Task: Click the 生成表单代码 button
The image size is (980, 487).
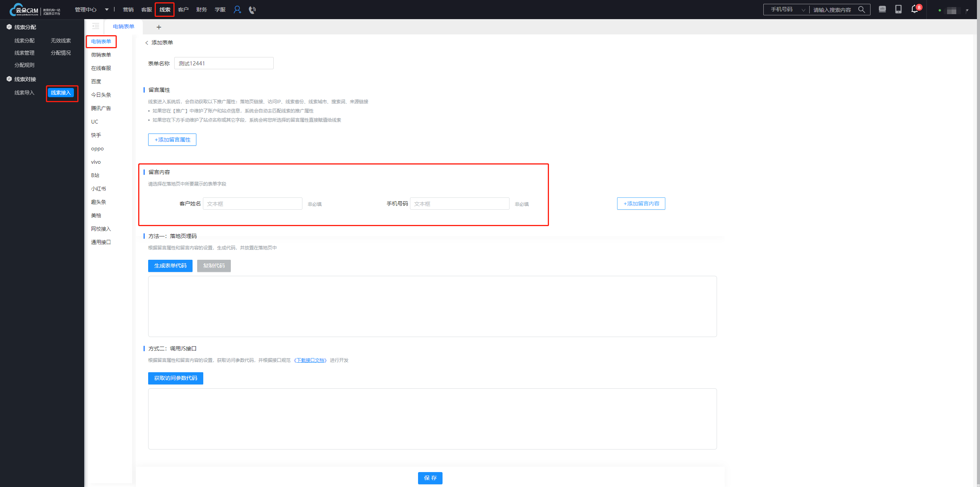Action: [170, 265]
